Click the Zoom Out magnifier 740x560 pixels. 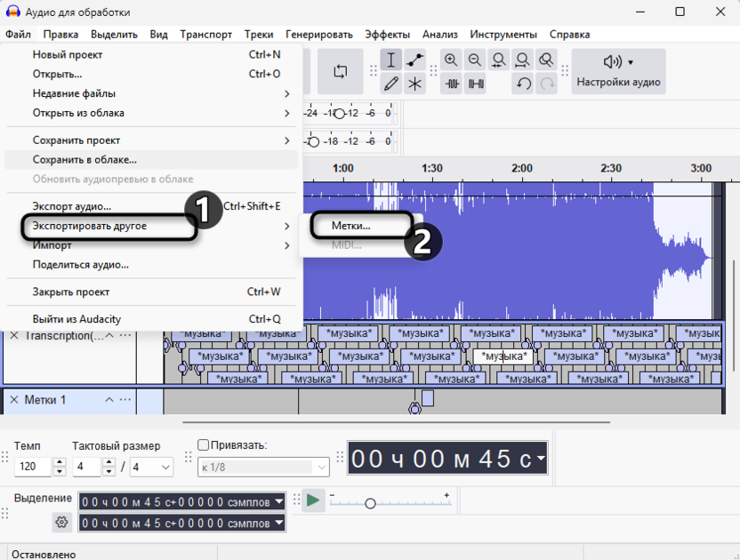pyautogui.click(x=475, y=60)
